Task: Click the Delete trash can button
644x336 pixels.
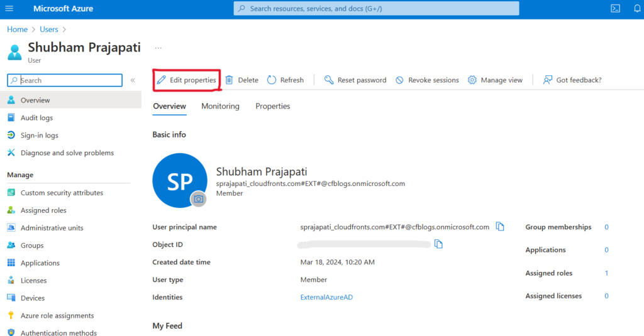Action: (242, 80)
